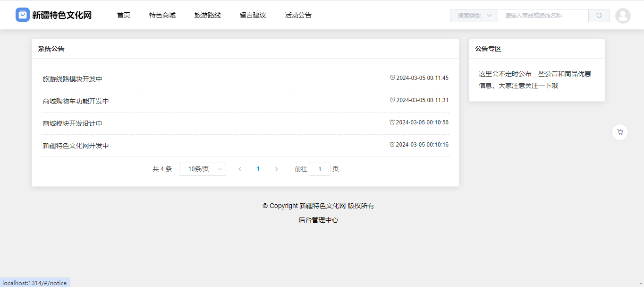Select page number 1 in pagination
Image resolution: width=644 pixels, height=287 pixels.
pyautogui.click(x=258, y=169)
